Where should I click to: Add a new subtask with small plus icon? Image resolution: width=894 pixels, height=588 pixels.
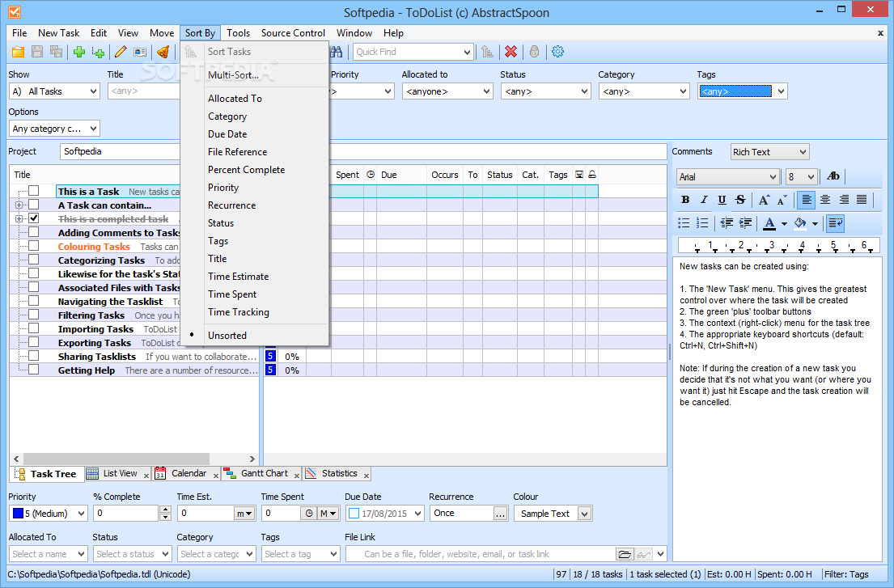[x=98, y=52]
